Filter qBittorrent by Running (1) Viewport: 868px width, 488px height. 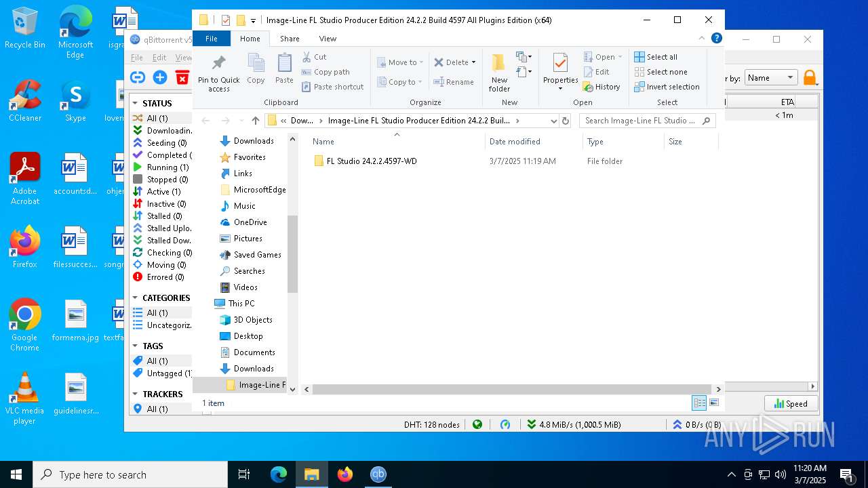point(162,167)
